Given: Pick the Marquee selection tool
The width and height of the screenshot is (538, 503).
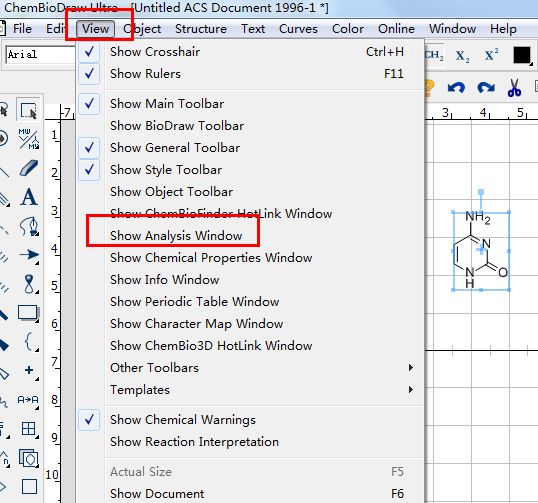Looking at the screenshot, I should 29,110.
